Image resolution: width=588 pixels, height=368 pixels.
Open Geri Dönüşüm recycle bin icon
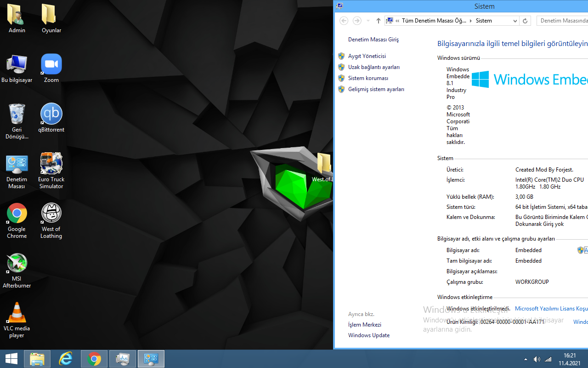point(17,121)
